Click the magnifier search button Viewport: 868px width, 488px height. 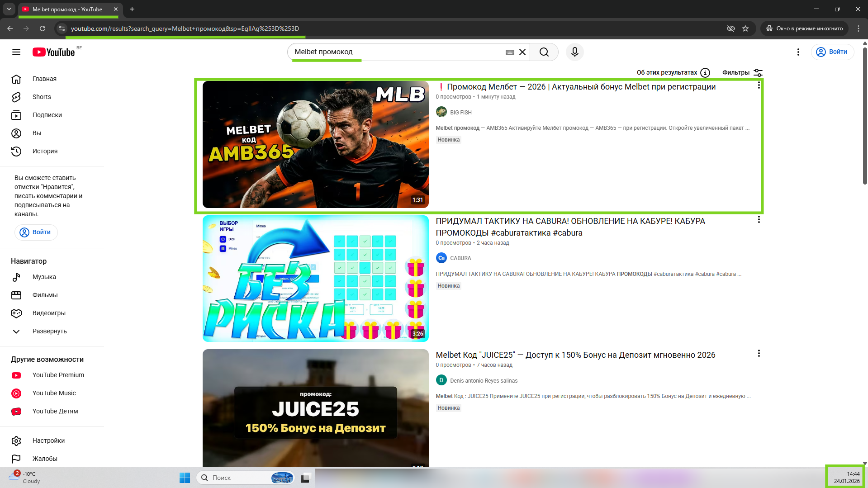[x=544, y=52]
